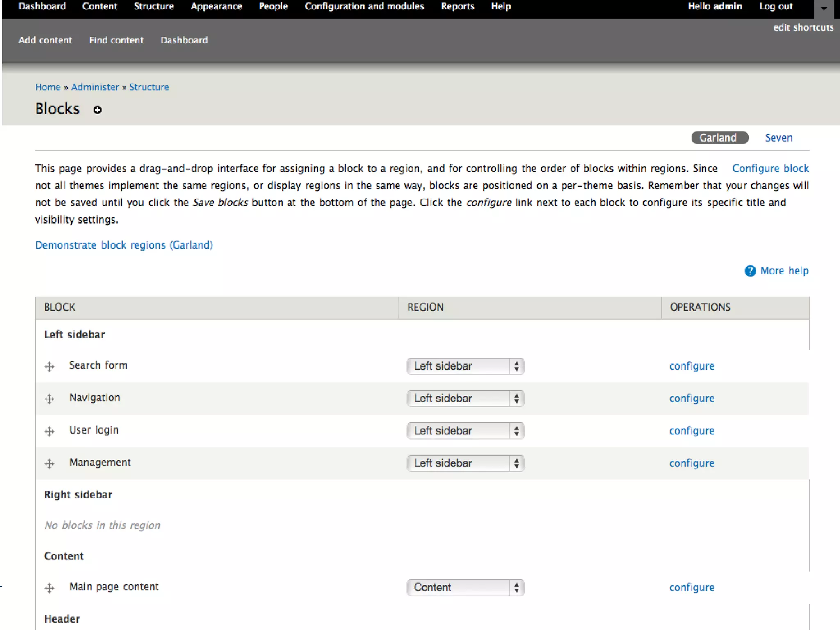The image size is (840, 630).
Task: Open the region dropdown for Management
Action: [466, 463]
